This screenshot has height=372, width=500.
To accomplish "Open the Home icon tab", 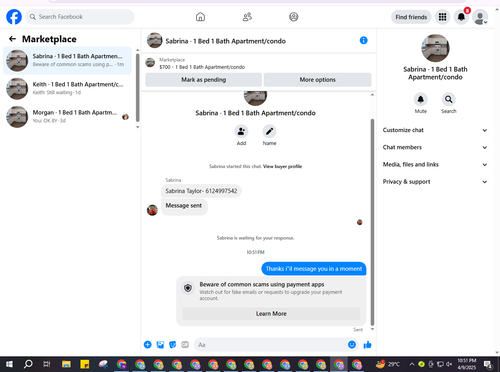I will click(200, 17).
